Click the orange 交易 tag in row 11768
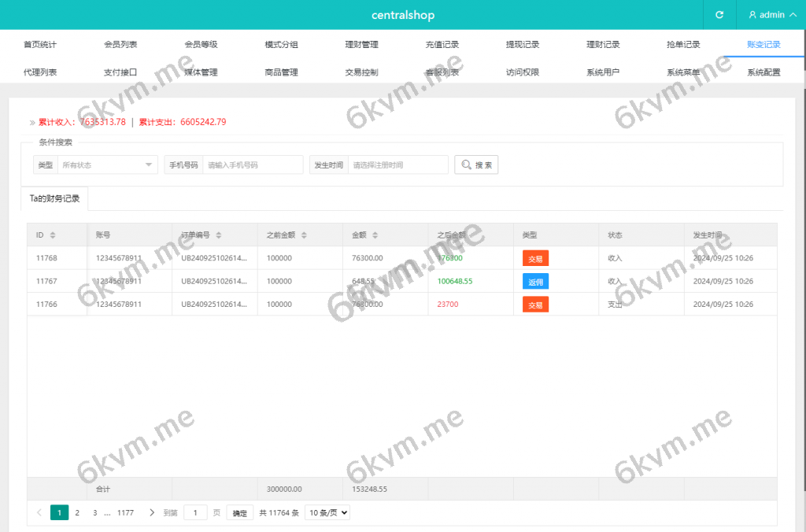 pos(535,258)
